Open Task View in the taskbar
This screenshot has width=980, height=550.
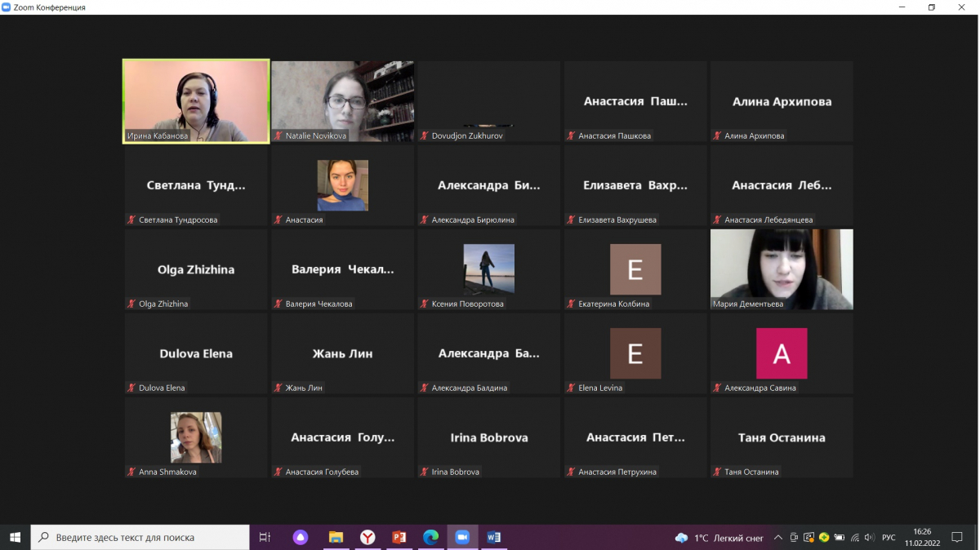265,537
